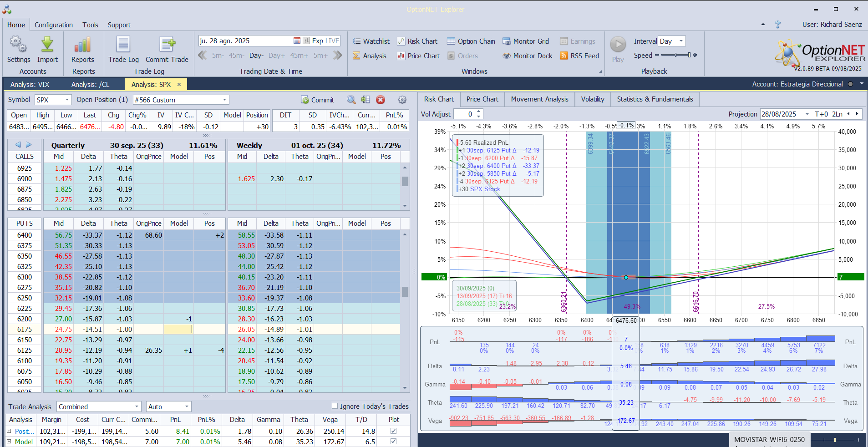Open the Reports chart icon
868x447 pixels.
(x=82, y=46)
